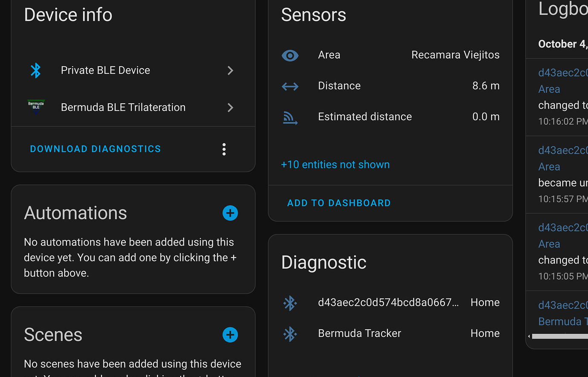Open the three-dot overflow menu in Device info
This screenshot has height=377, width=588.
coord(224,149)
